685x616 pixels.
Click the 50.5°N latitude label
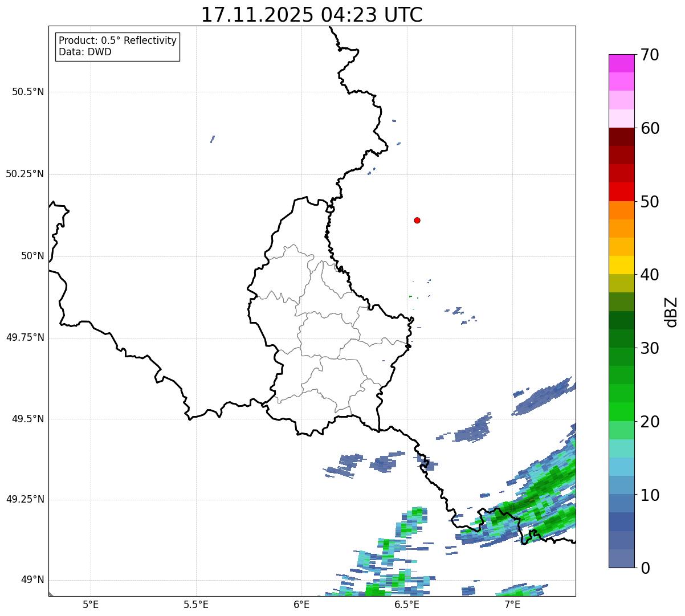pyautogui.click(x=27, y=92)
